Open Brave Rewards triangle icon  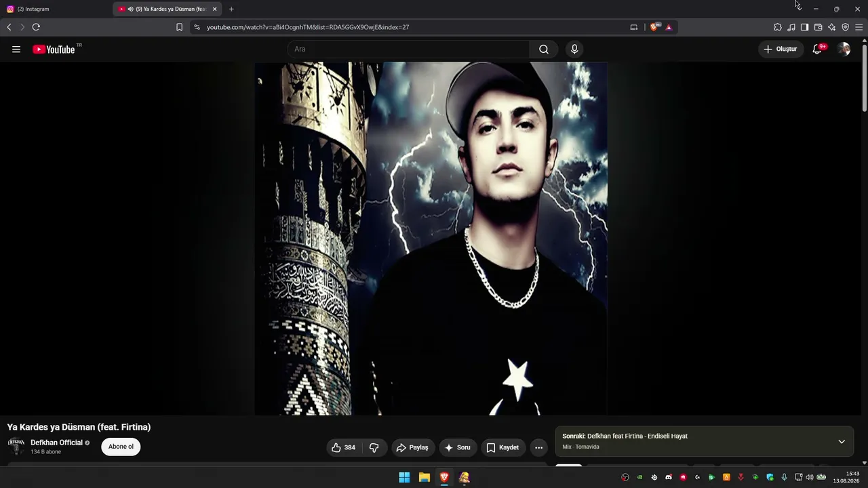(669, 27)
